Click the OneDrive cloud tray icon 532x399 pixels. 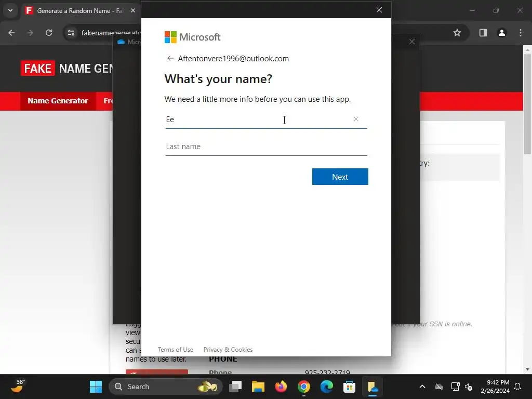tap(439, 387)
